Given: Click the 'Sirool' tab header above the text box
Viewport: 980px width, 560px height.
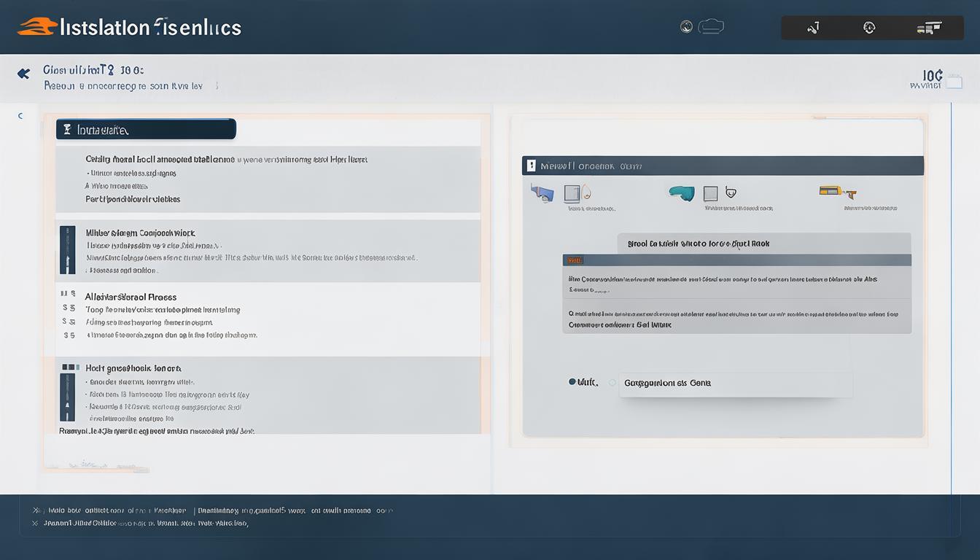Looking at the screenshot, I should pos(764,244).
